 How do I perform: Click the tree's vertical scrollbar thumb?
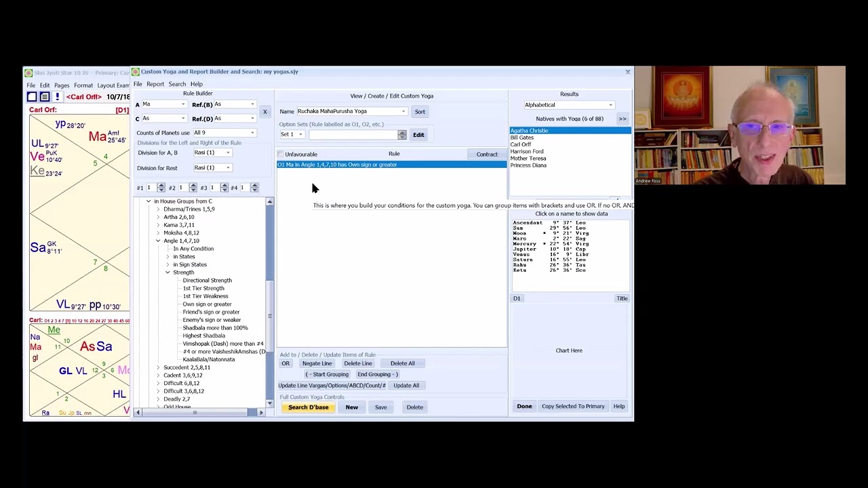pyautogui.click(x=269, y=315)
